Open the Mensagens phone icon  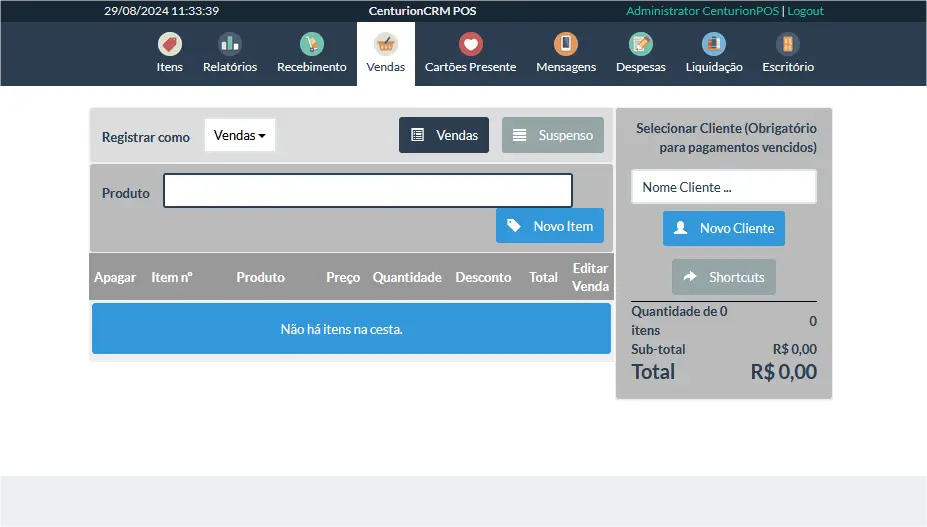[566, 44]
